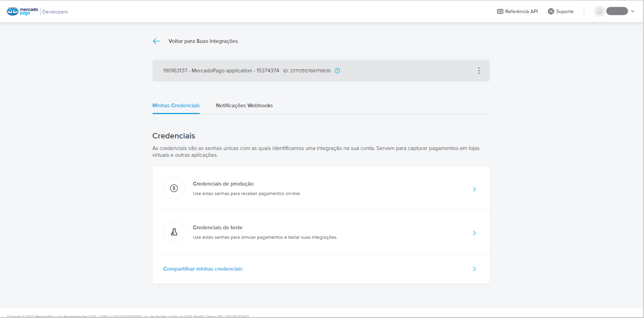Image resolution: width=644 pixels, height=318 pixels.
Task: Click chevron beside Compartilhar minhas credenciais
Action: pos(474,269)
